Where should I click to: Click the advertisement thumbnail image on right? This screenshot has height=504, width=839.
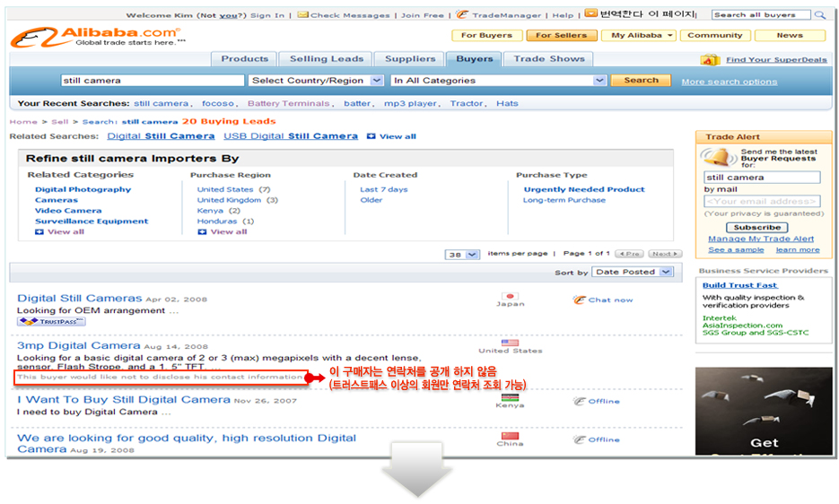click(764, 411)
